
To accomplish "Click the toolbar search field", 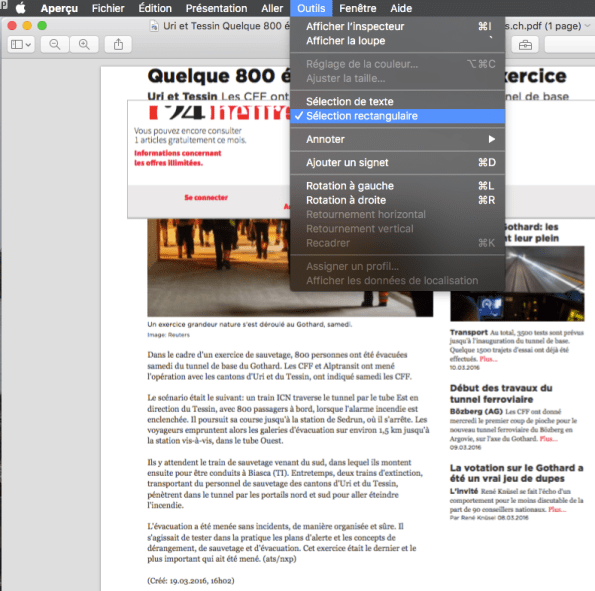I will 570,45.
